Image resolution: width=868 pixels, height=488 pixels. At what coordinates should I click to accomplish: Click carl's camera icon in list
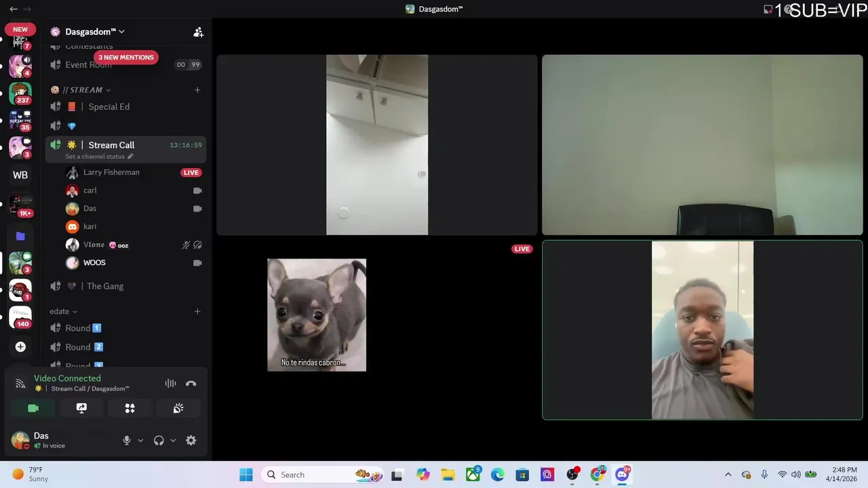(197, 190)
